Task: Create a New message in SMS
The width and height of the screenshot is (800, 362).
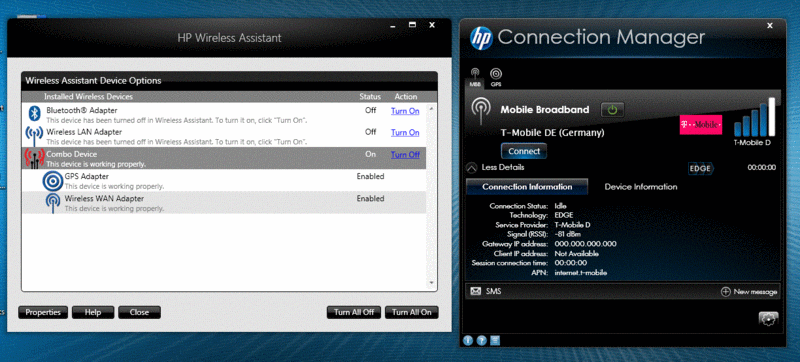Action: pyautogui.click(x=749, y=292)
